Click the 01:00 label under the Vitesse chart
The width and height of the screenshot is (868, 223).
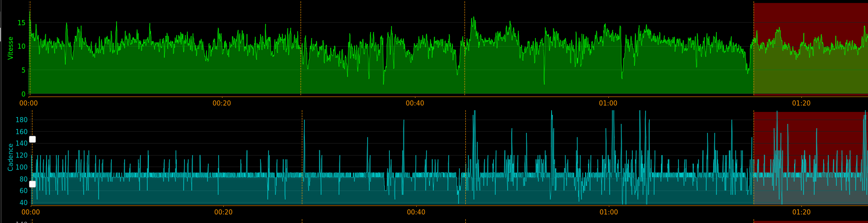tap(608, 103)
